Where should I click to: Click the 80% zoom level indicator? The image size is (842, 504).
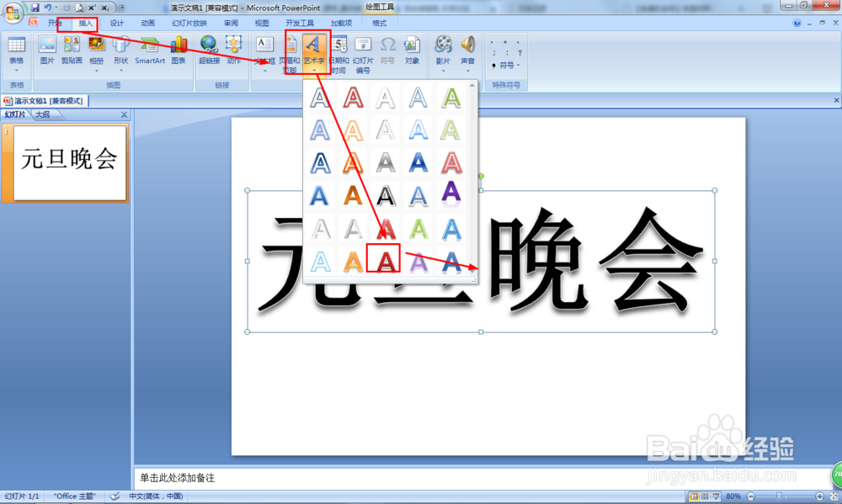coord(733,496)
